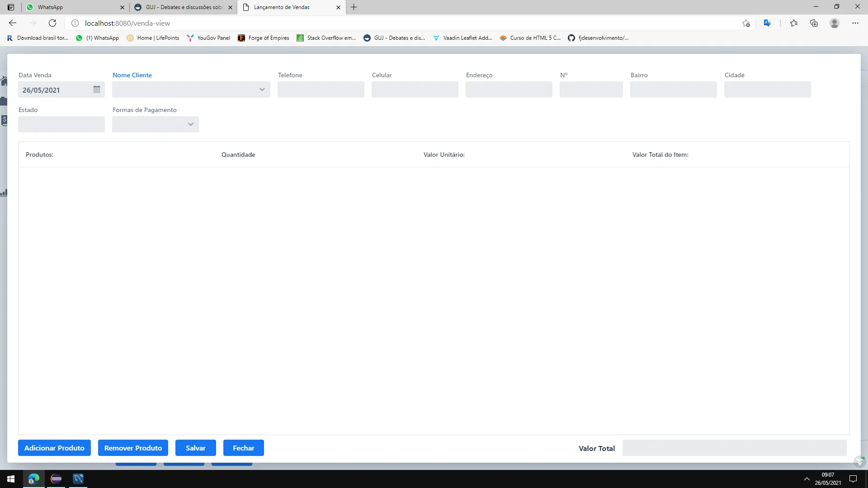Switch to the GUJ Debates tab
The height and width of the screenshot is (488, 868).
click(x=183, y=7)
